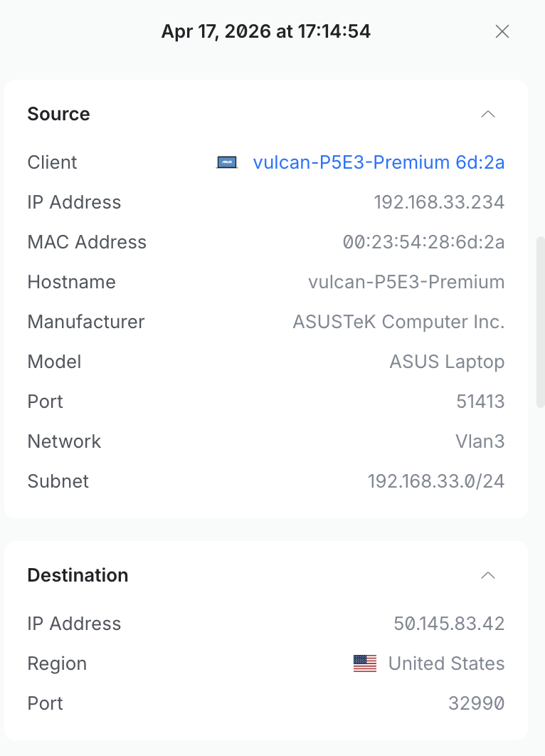Open the vulcan-P5E3-Premium 6d:2a client link
This screenshot has width=545, height=756.
(x=379, y=162)
